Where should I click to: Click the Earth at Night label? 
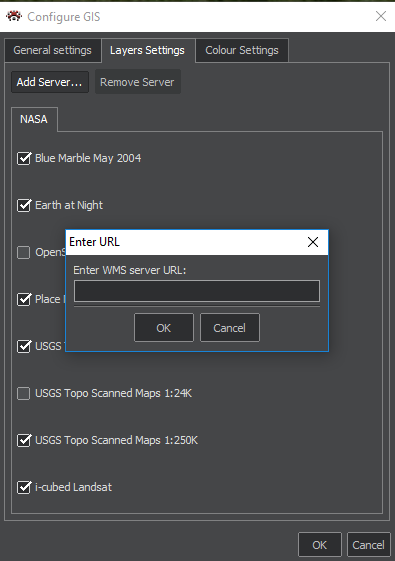click(x=69, y=205)
